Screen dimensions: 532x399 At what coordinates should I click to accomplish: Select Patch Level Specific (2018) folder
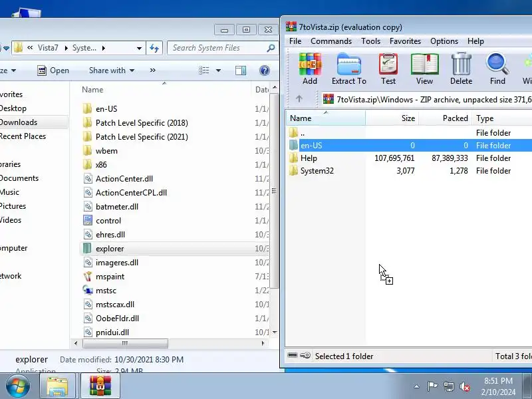click(x=142, y=123)
